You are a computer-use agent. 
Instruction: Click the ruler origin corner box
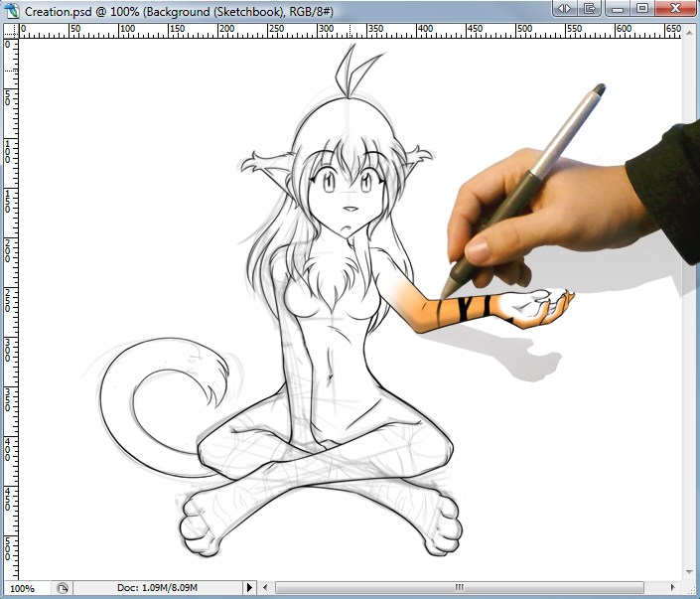coord(11,31)
